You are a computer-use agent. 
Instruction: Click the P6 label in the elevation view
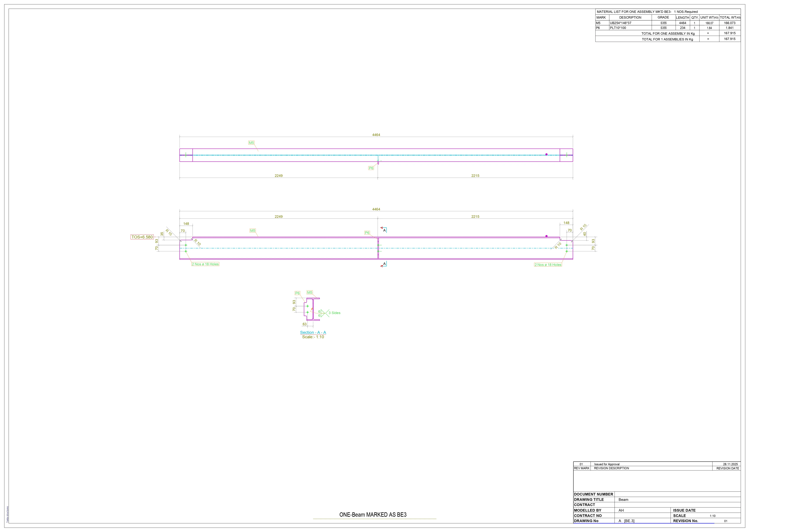[367, 233]
